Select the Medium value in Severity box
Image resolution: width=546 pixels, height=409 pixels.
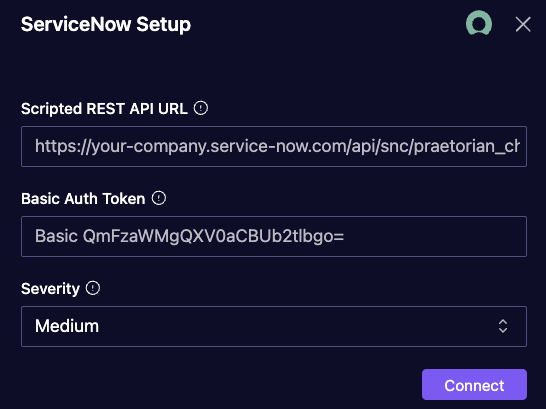pos(67,326)
